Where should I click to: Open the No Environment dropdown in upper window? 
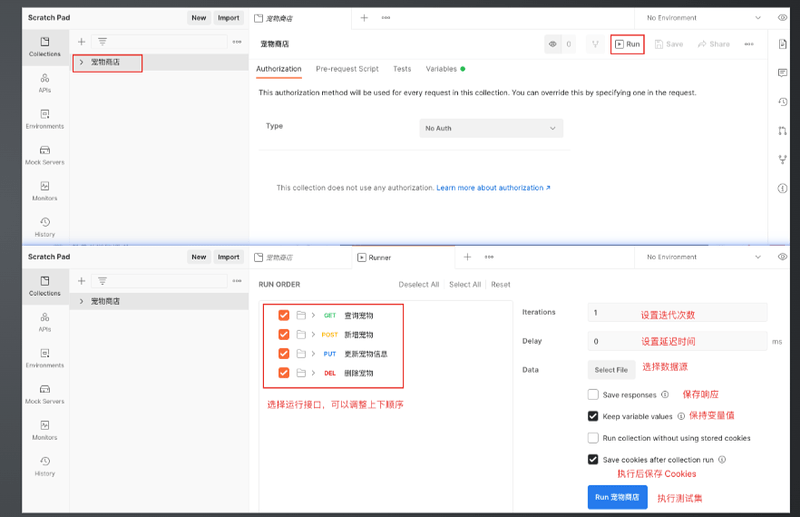[703, 18]
